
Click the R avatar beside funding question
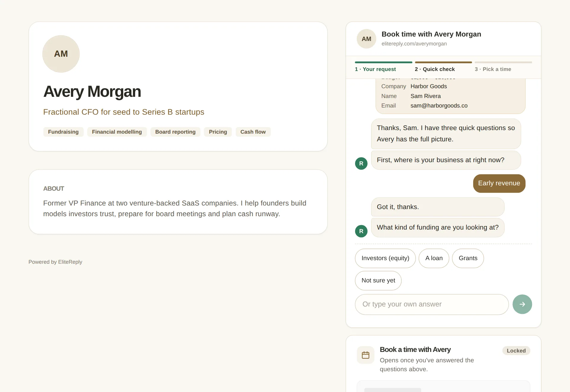tap(361, 231)
